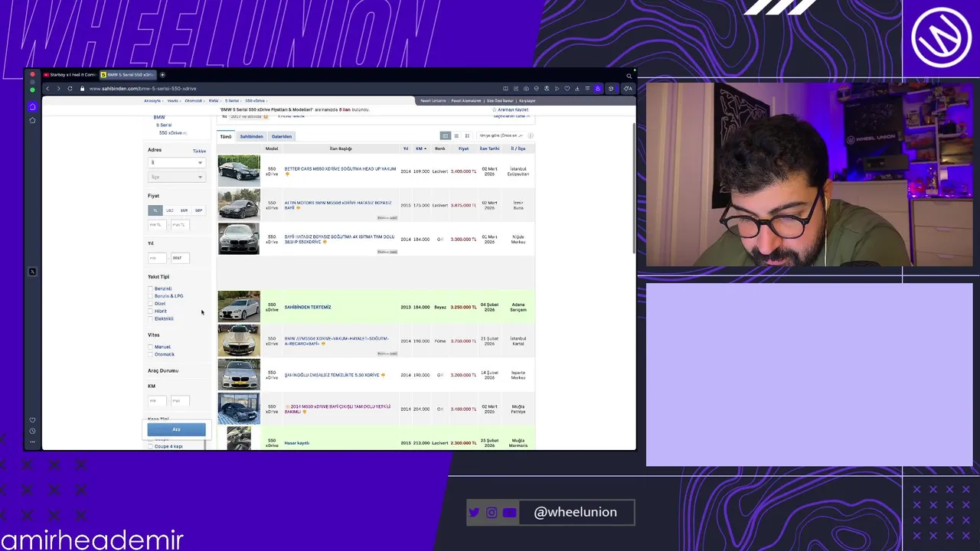The image size is (980, 551).
Task: Tick the Manuel gearbox checkbox
Action: point(151,347)
